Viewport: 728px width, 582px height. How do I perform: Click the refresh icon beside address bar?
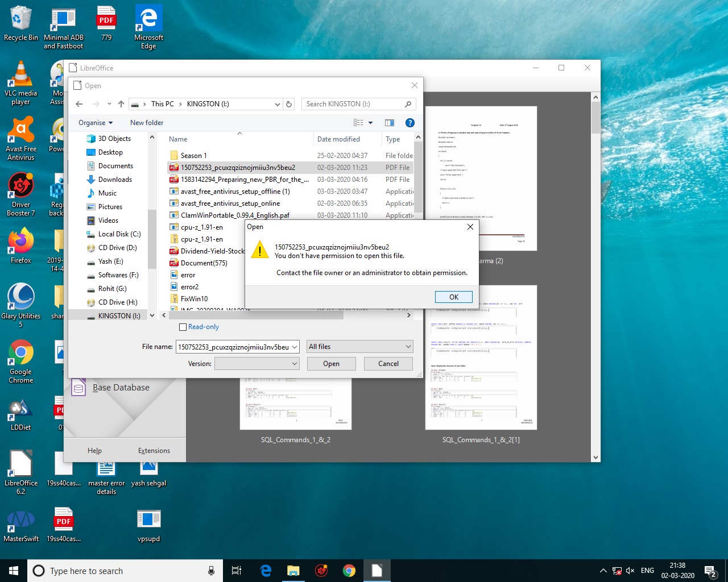pos(289,104)
